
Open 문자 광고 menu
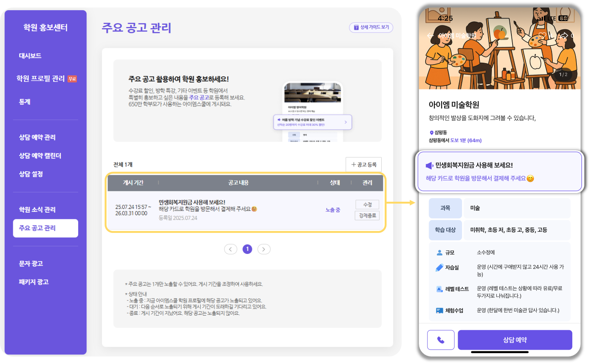[31, 263]
